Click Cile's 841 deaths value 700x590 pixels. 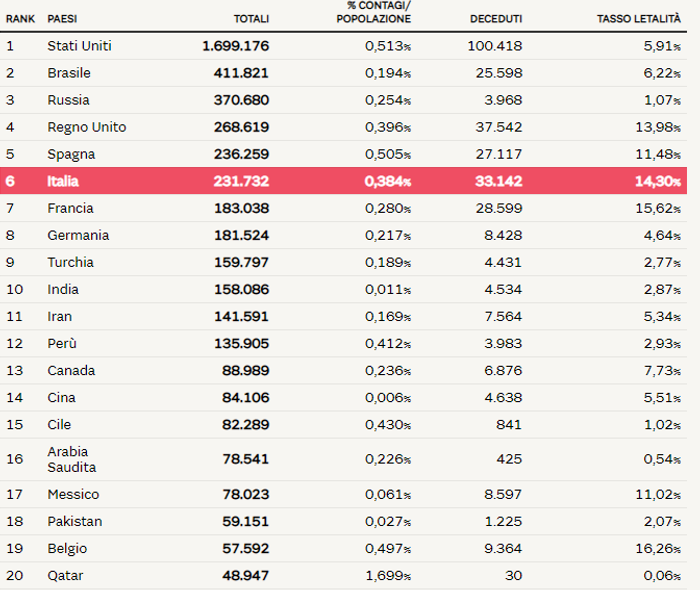[x=508, y=425]
